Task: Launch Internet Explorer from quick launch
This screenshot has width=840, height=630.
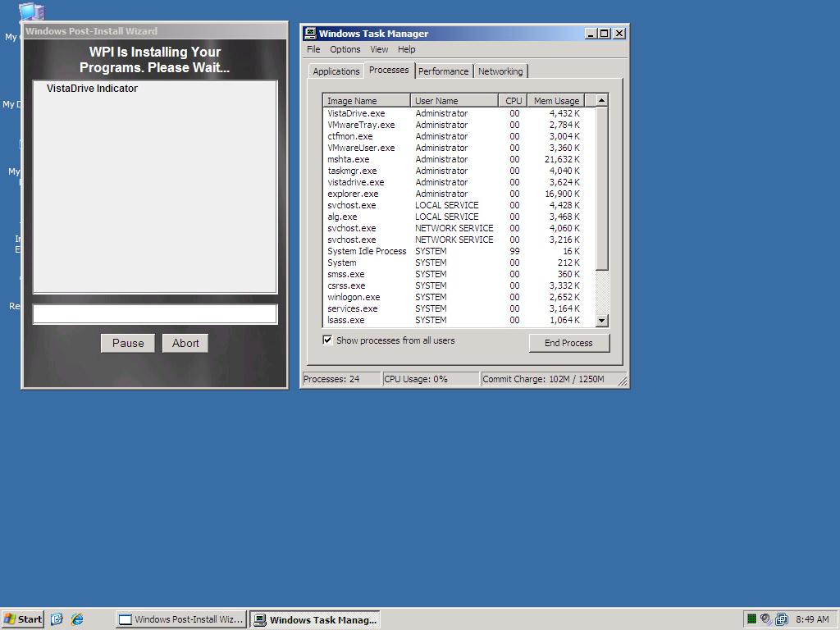Action: coord(77,619)
